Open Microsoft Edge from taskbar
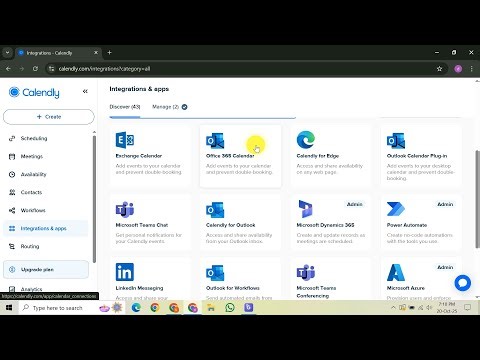 pos(136,308)
